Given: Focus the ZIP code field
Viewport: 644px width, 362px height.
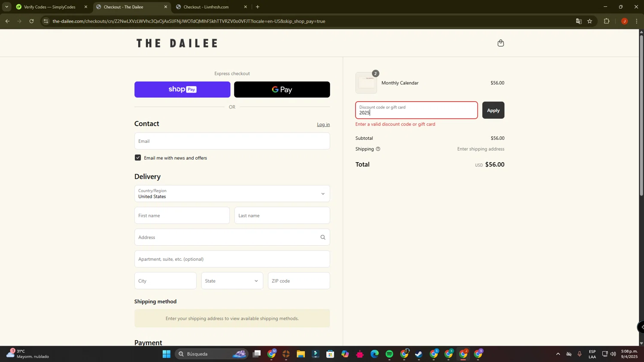Looking at the screenshot, I should (x=299, y=281).
